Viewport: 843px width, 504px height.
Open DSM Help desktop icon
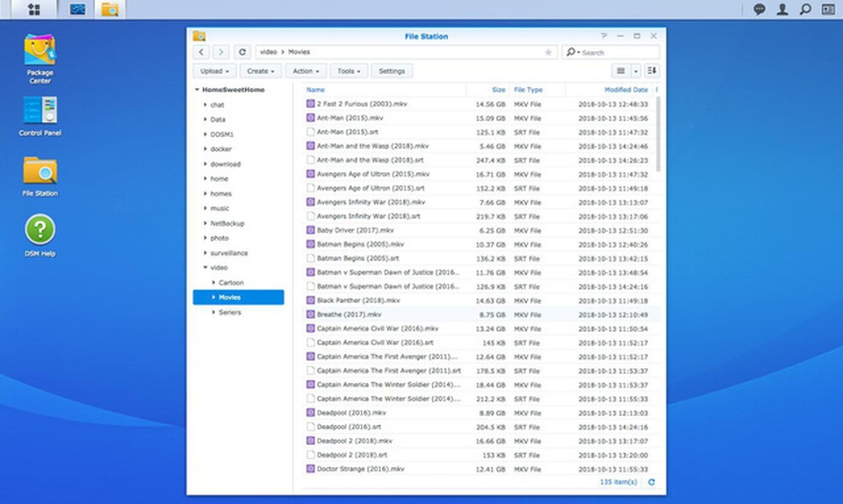click(40, 235)
